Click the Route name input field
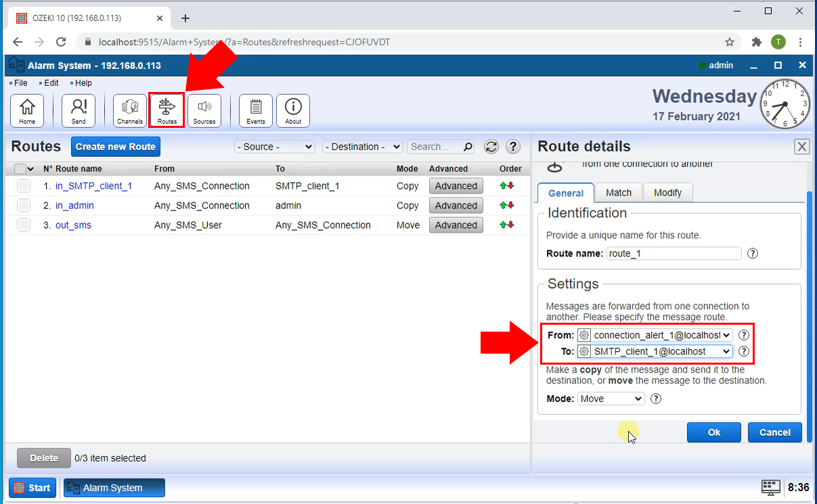This screenshot has width=817, height=504. (674, 254)
